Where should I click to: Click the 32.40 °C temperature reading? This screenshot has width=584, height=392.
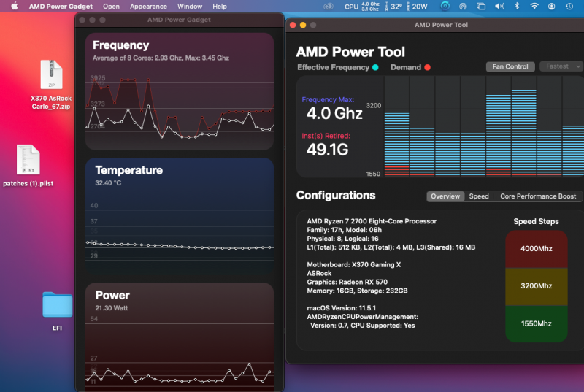(x=108, y=183)
